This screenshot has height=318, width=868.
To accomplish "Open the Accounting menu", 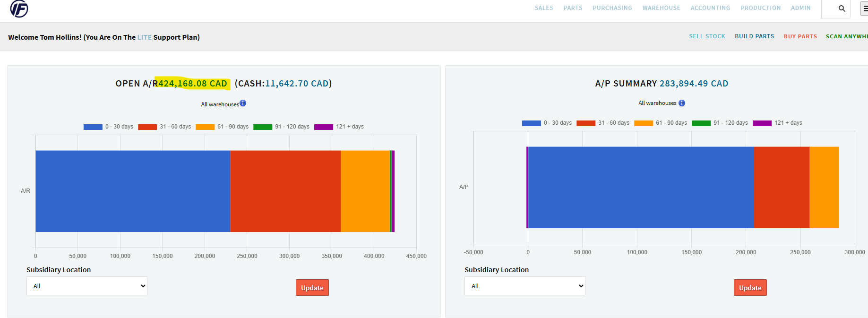I will coord(710,8).
